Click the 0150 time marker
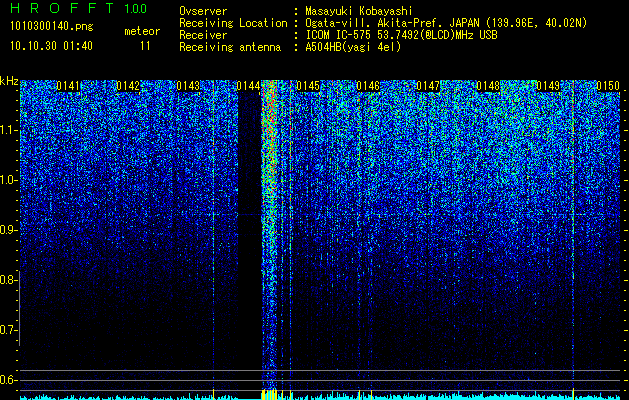The width and height of the screenshot is (629, 400). pyautogui.click(x=608, y=86)
